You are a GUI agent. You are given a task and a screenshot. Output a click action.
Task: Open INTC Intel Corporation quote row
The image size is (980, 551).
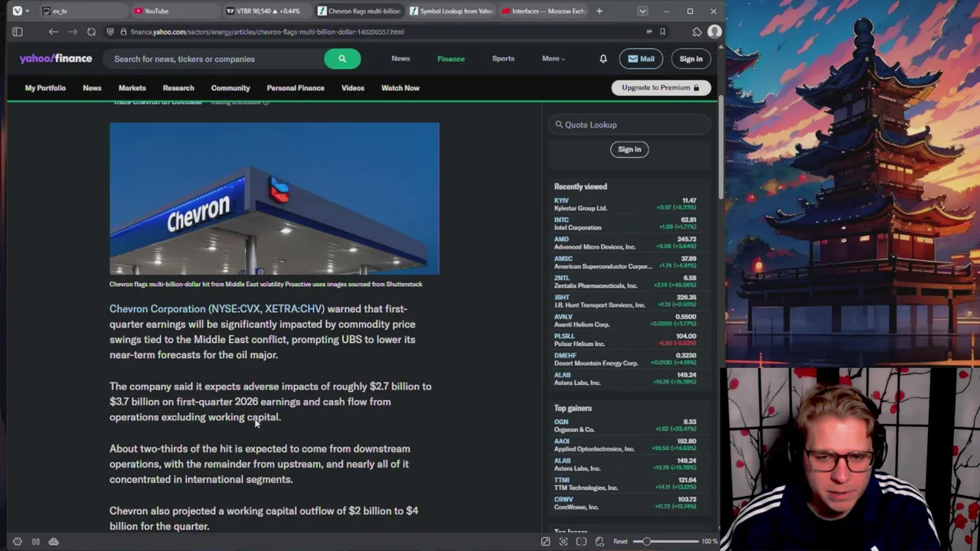pos(625,223)
